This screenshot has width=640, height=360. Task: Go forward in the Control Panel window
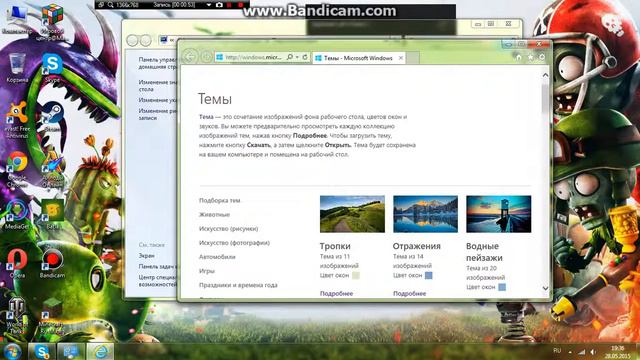point(146,40)
